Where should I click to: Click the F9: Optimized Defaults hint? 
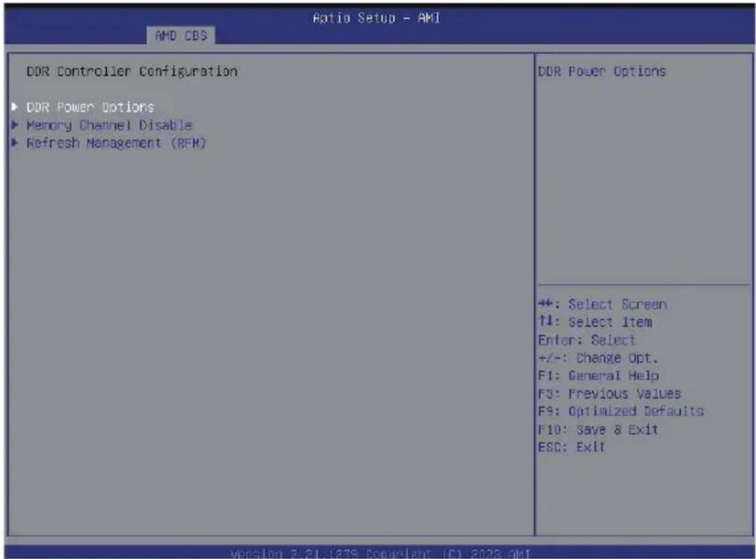pos(621,411)
